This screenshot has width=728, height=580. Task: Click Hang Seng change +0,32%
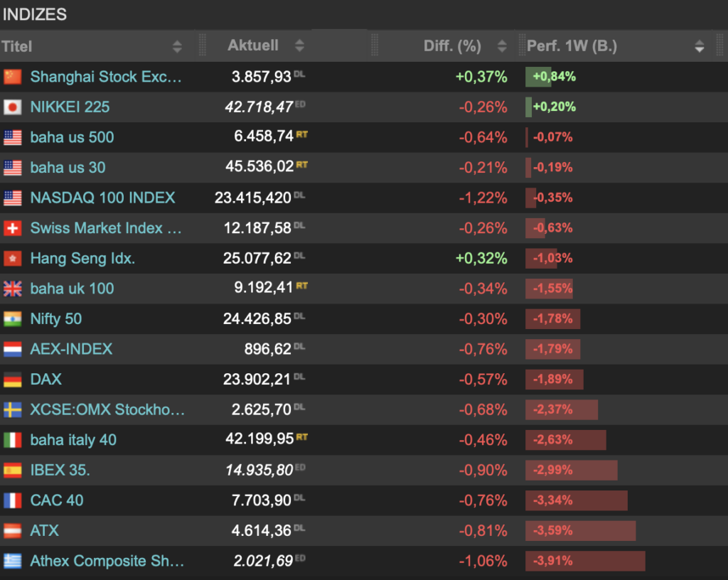tap(481, 259)
